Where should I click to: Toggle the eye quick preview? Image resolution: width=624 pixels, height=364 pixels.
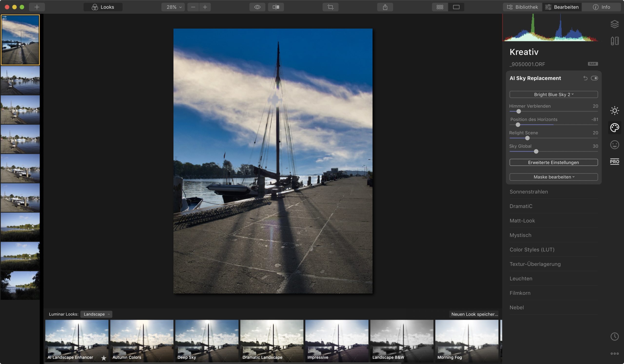point(257,7)
